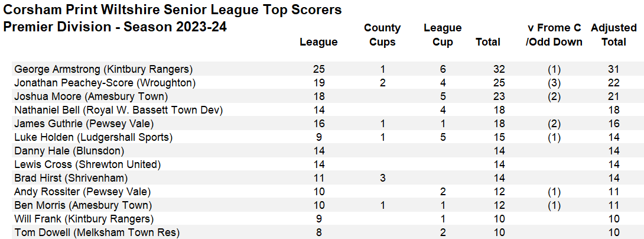Click the Joshua Moore (Amesbury Town) entry
This screenshot has width=644, height=239.
tap(91, 96)
